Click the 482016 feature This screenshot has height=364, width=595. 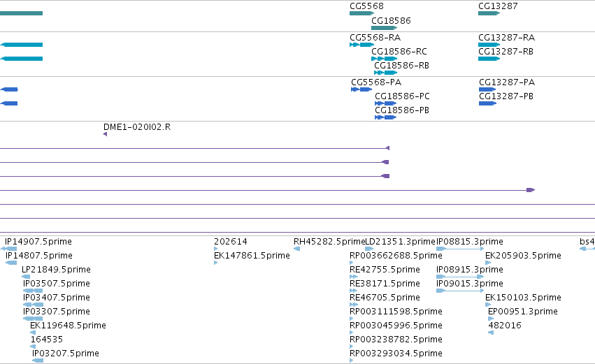coord(491,333)
